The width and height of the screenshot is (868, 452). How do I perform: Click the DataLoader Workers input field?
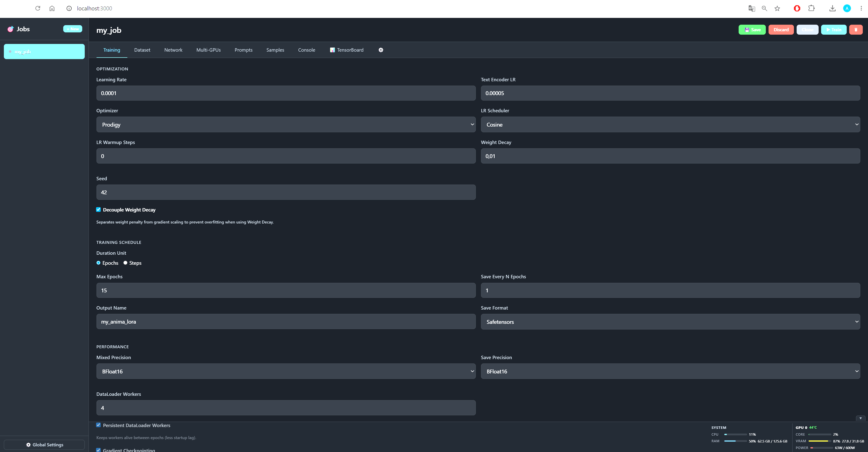tap(286, 408)
